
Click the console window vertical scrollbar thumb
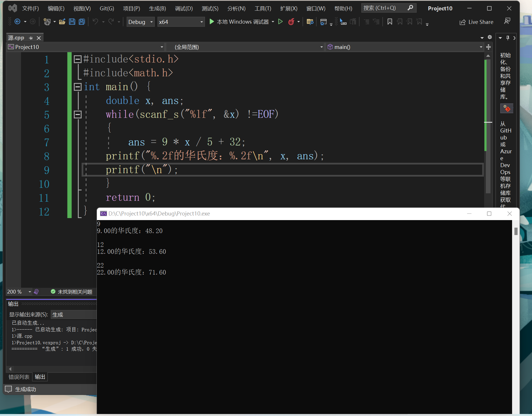(x=516, y=231)
